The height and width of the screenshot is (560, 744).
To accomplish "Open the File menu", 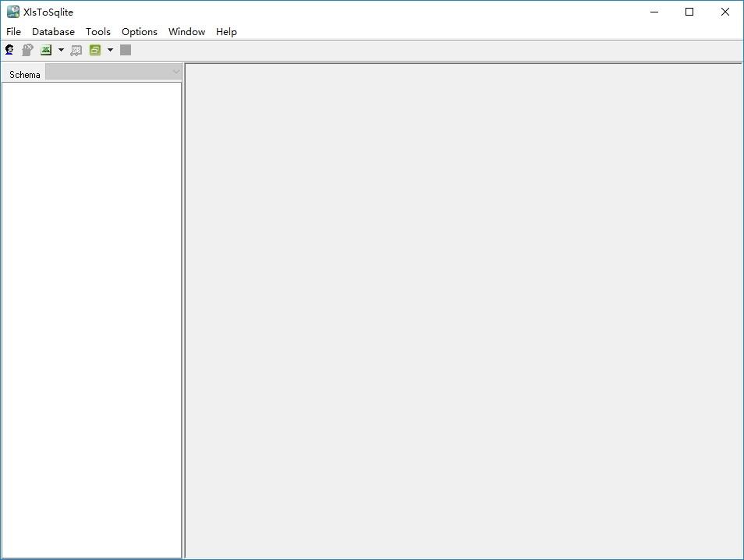I will coord(13,32).
